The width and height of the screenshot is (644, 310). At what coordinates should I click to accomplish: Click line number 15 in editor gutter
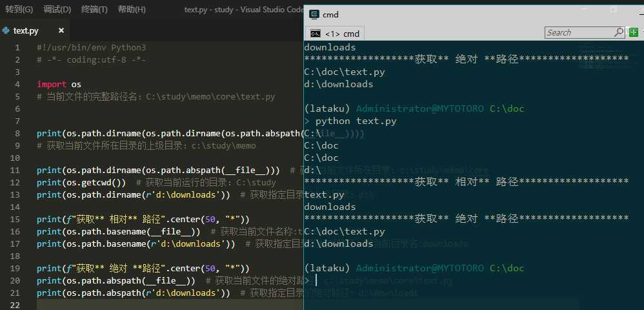[x=15, y=219]
